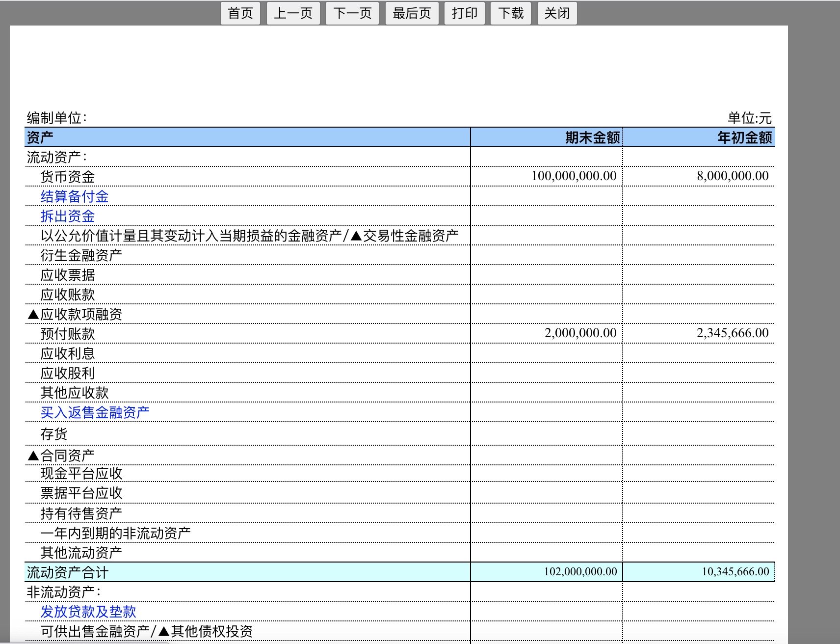Select the 可供出售金融资产/▲其他债权投资 row
The image size is (840, 644).
400,631
